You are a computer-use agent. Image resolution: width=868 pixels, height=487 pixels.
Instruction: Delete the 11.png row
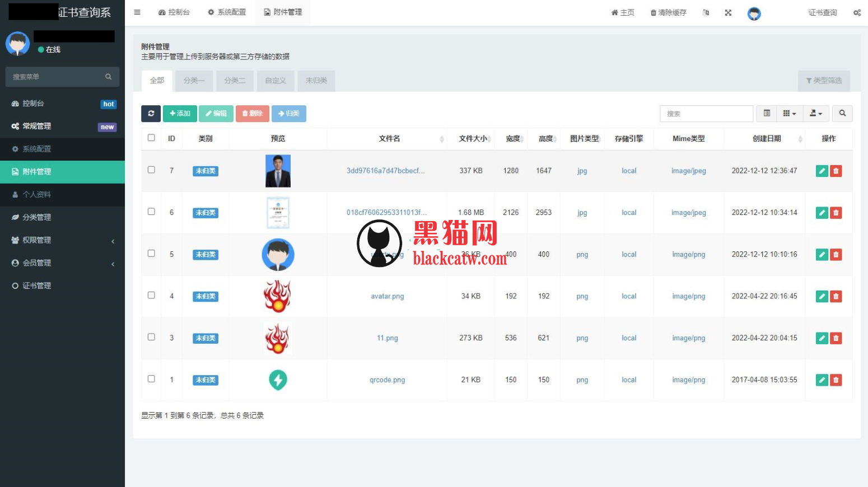point(836,338)
